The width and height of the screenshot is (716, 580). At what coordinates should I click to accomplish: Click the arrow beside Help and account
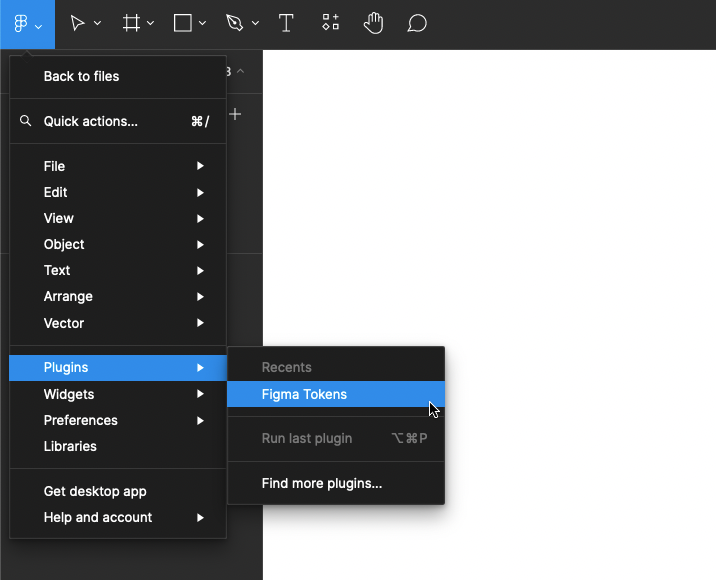pyautogui.click(x=200, y=517)
